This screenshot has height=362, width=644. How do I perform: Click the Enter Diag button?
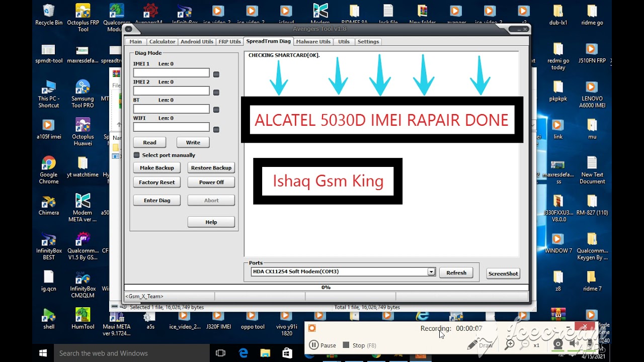(157, 200)
